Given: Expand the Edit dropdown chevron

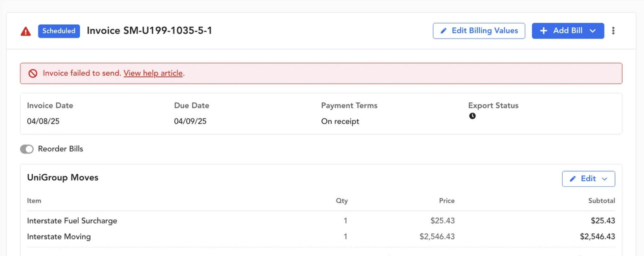Looking at the screenshot, I should point(604,179).
